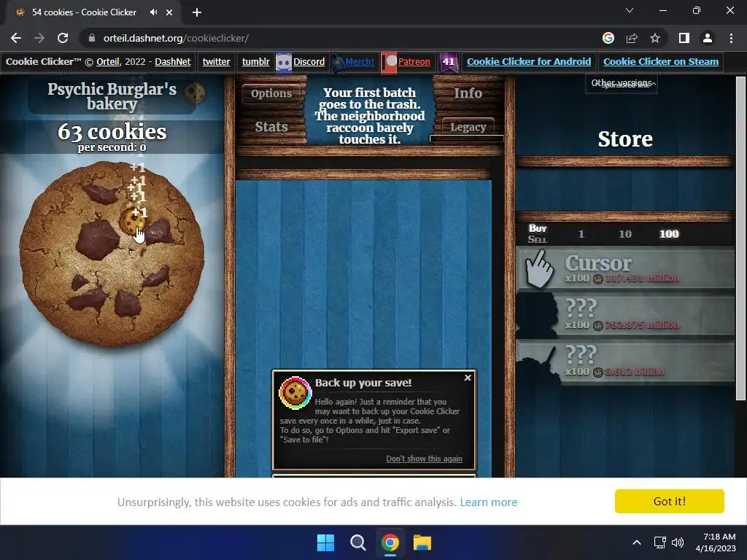Open the DashNet link
The height and width of the screenshot is (560, 747).
172,62
